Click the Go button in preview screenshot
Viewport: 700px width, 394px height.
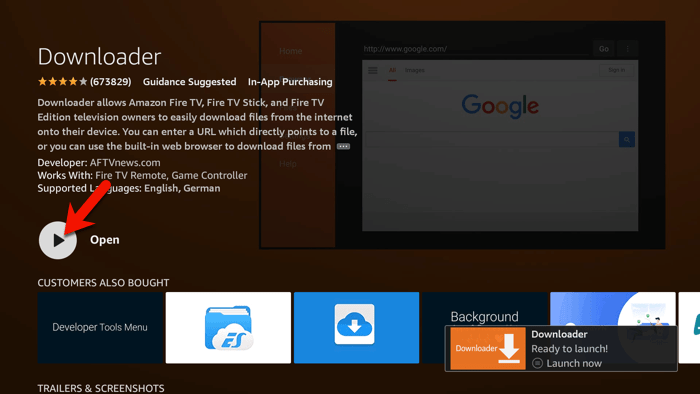click(x=604, y=49)
